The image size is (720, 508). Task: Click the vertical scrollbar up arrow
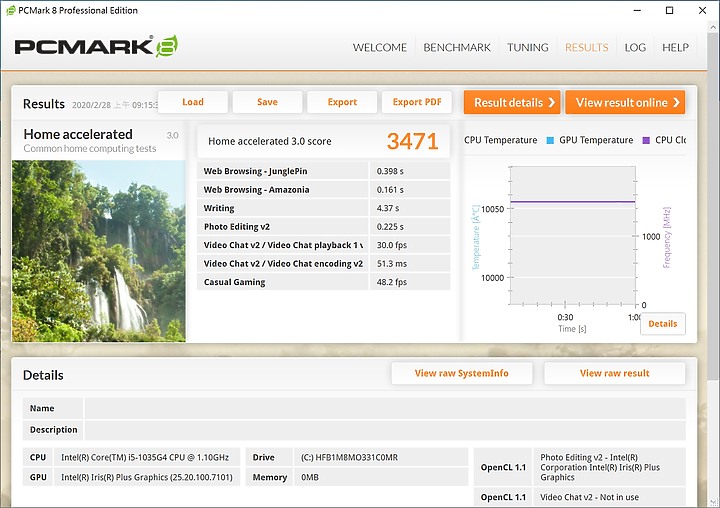point(713,28)
